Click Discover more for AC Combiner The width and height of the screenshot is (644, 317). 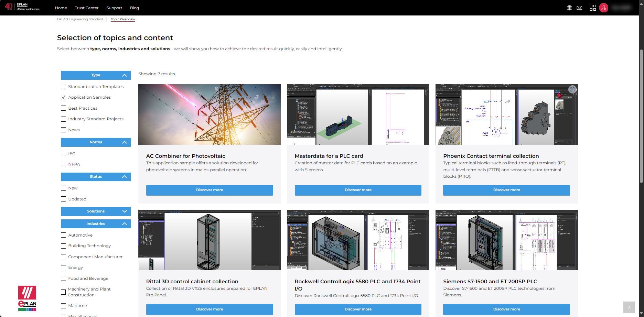coord(209,190)
